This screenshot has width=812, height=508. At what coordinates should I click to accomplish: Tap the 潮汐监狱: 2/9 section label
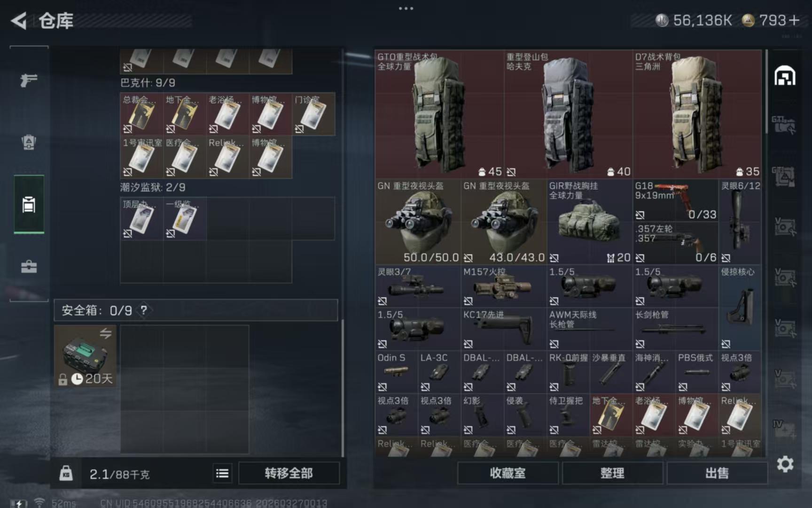[153, 187]
